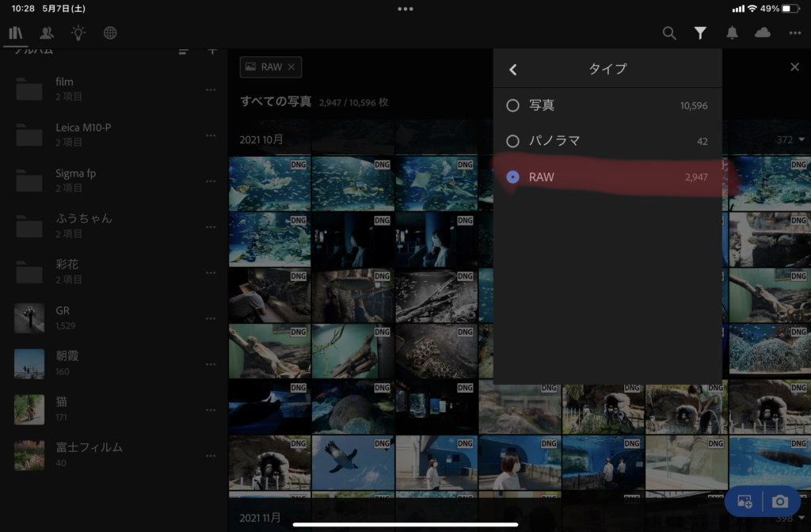Tap the search magnifier icon
This screenshot has height=532, width=811.
click(669, 33)
